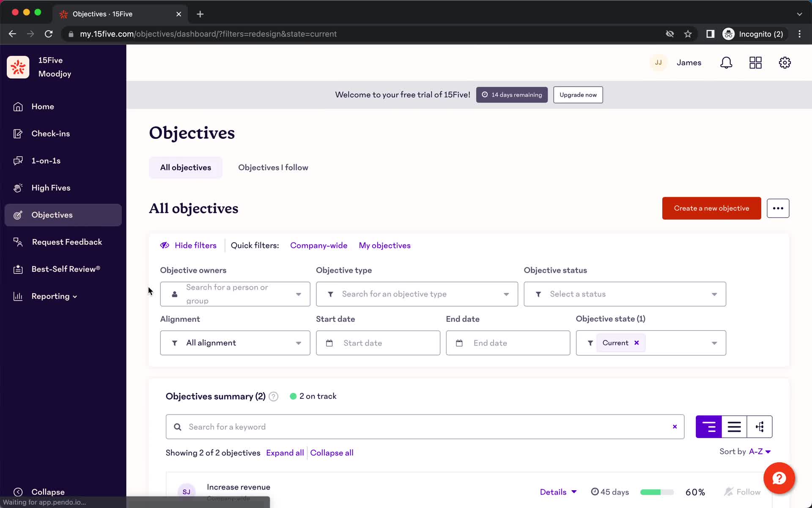Toggle Hide filters panel
The height and width of the screenshot is (508, 812).
pos(188,245)
